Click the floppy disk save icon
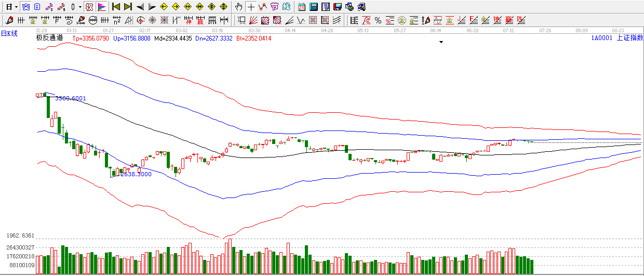The width and height of the screenshot is (644, 276). click(337, 7)
